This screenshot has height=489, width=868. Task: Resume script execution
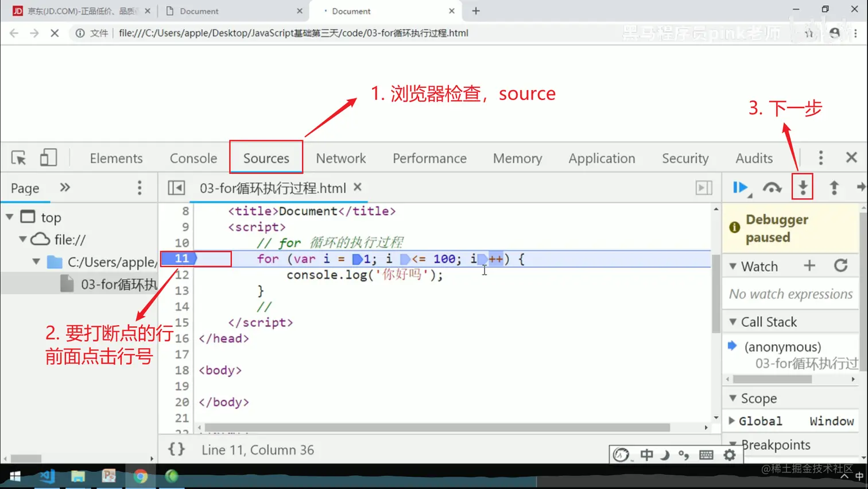point(741,188)
